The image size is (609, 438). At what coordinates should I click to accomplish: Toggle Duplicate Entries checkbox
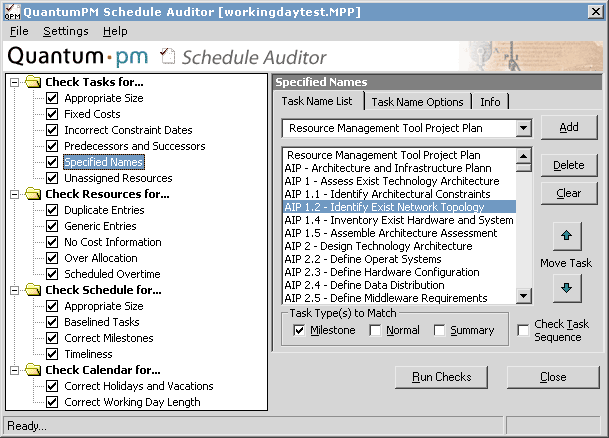coord(52,210)
